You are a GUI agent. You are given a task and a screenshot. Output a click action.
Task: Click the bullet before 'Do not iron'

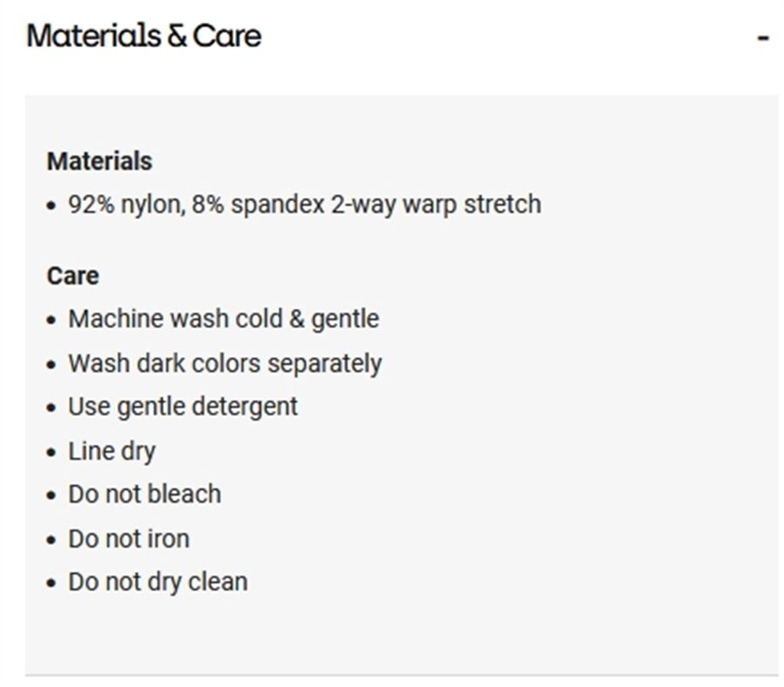click(x=51, y=540)
